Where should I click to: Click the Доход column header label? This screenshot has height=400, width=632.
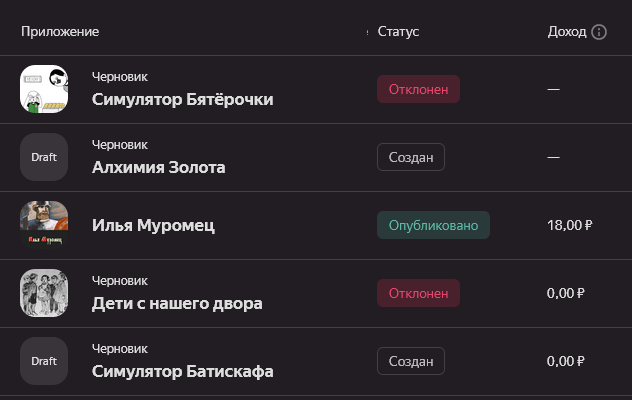(x=567, y=32)
